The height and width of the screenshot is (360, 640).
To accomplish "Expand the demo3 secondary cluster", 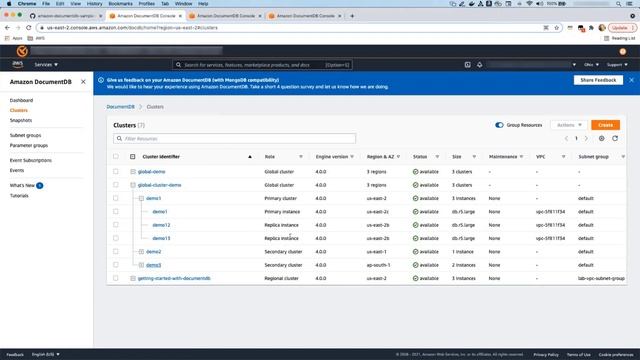I will pyautogui.click(x=141, y=265).
